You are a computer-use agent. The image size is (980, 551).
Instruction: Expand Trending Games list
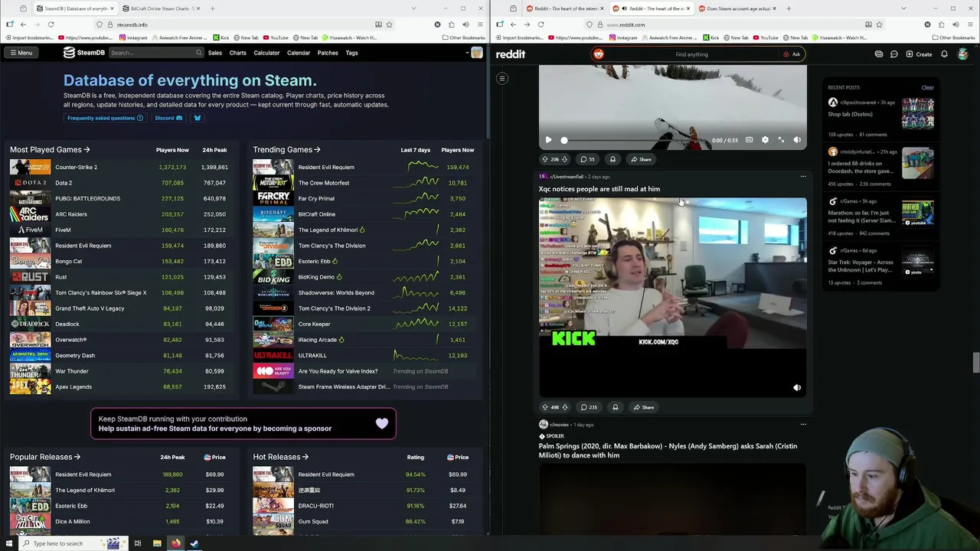(x=286, y=150)
